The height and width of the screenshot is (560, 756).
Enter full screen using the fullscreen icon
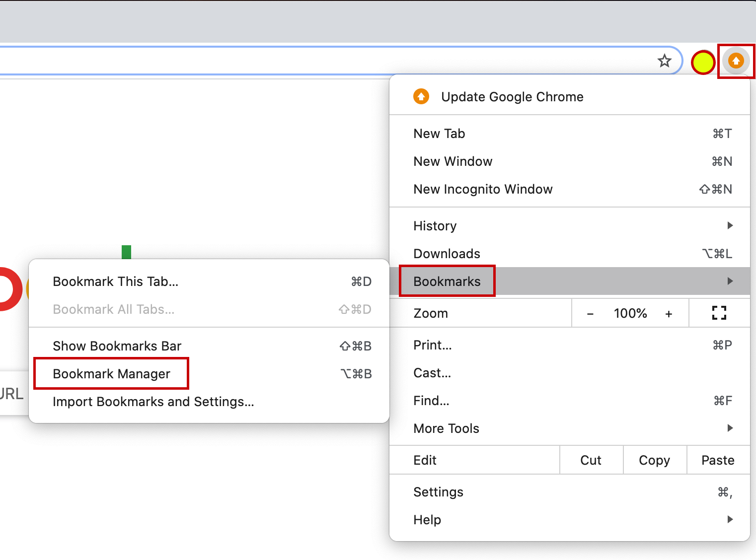(x=719, y=313)
